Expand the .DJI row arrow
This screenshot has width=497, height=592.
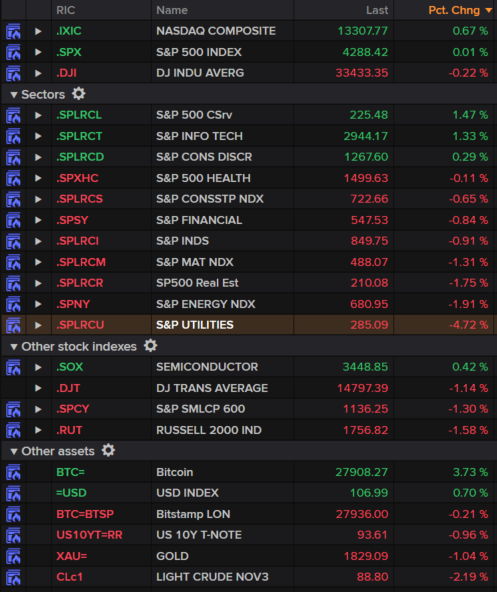[x=38, y=73]
